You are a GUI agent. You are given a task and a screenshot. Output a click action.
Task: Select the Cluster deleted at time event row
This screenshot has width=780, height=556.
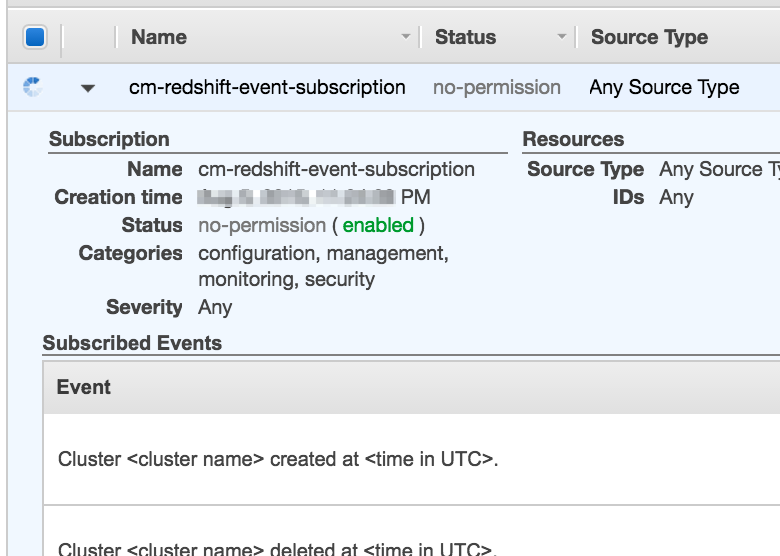pyautogui.click(x=411, y=531)
